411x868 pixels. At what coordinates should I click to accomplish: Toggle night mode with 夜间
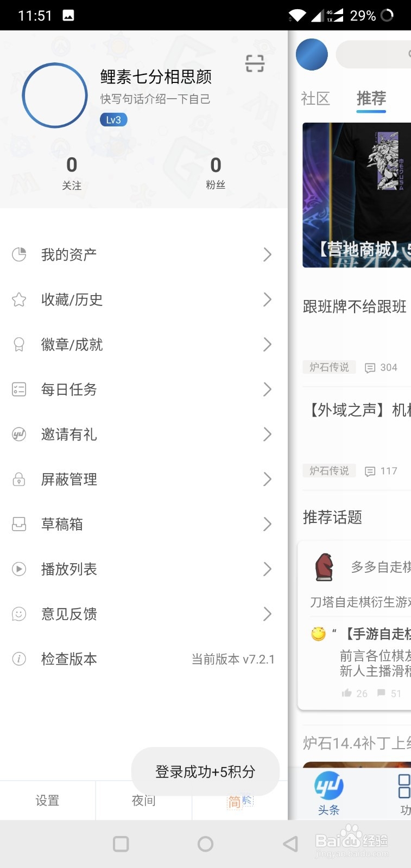click(x=143, y=800)
